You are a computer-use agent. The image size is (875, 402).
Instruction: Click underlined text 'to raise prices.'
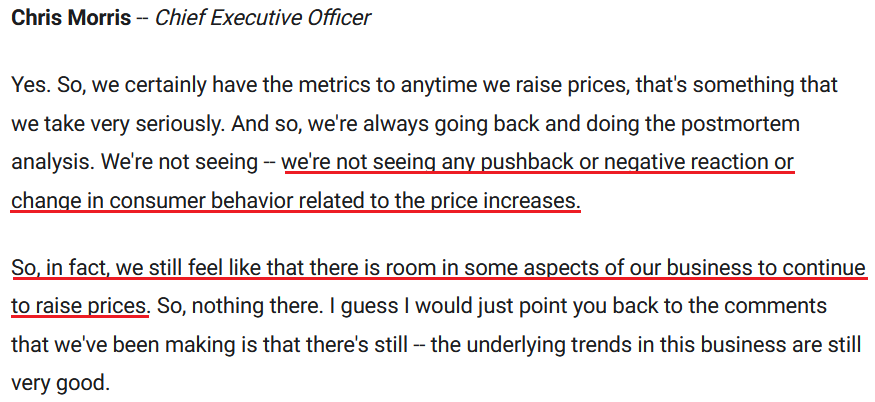(x=80, y=307)
